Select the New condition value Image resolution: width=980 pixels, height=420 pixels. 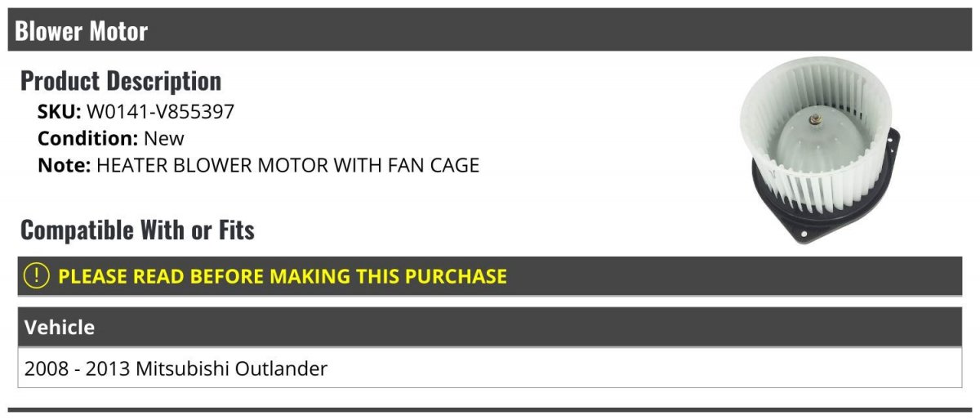click(x=164, y=138)
